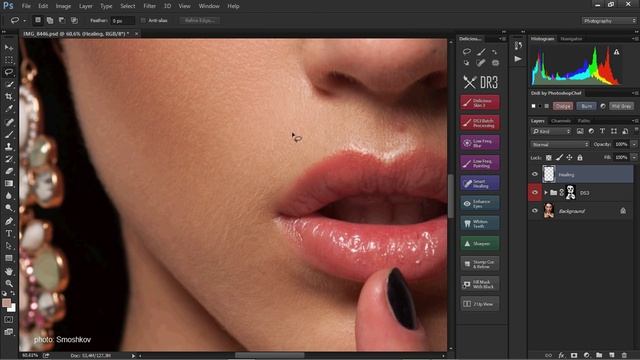Select Subtract from Selection mode

point(62,20)
